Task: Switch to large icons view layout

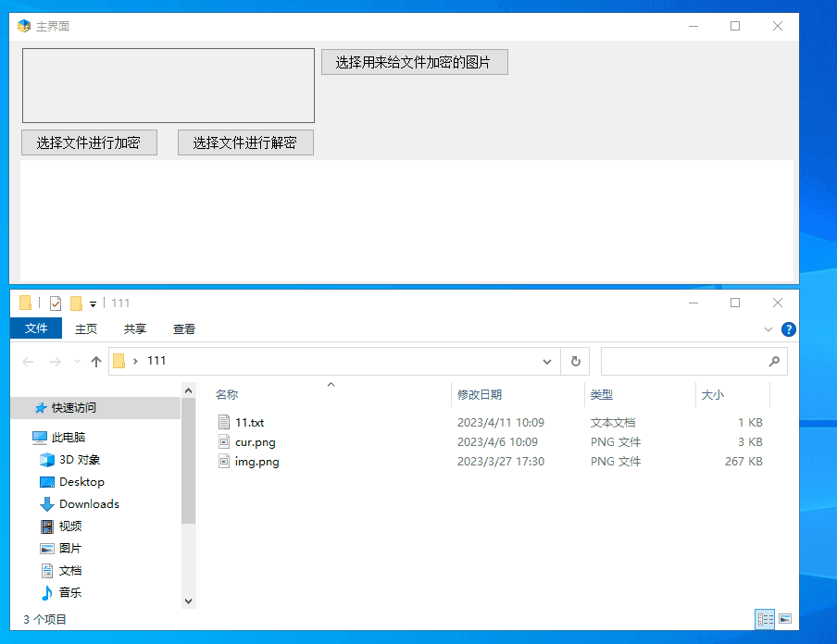Action: [x=785, y=619]
